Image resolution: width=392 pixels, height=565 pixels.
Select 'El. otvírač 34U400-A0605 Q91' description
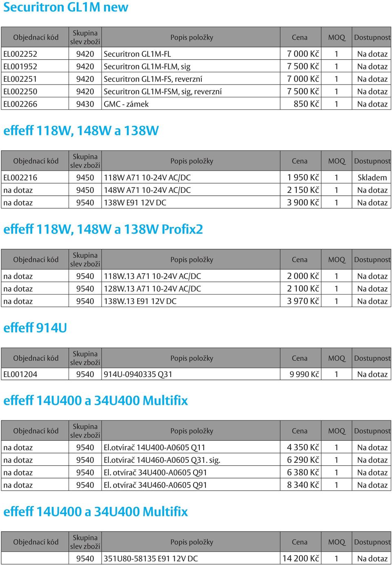155,473
